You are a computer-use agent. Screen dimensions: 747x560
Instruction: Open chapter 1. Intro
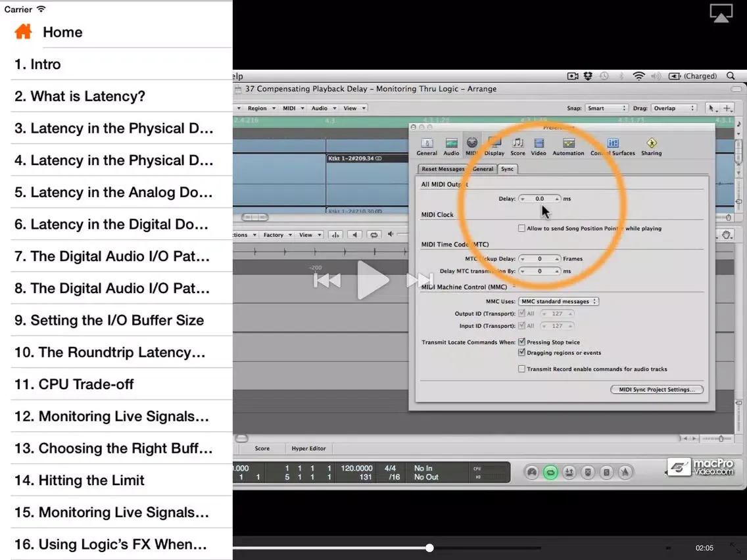(x=116, y=64)
